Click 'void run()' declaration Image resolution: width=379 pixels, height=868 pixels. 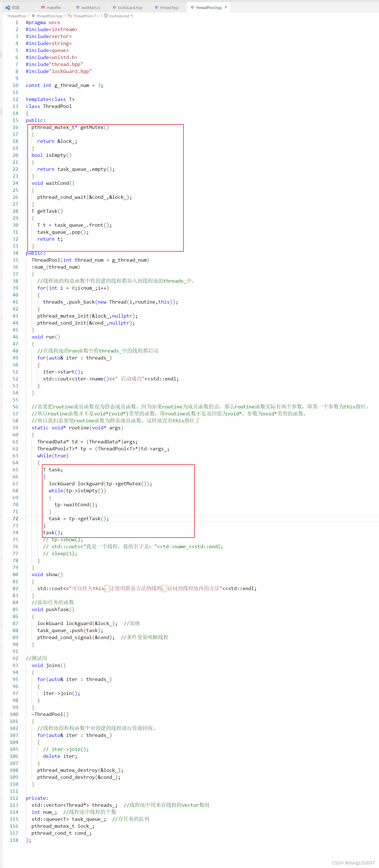click(x=46, y=337)
